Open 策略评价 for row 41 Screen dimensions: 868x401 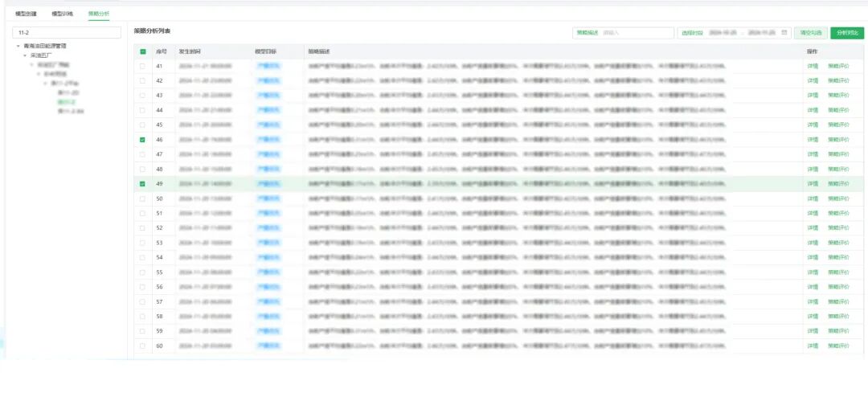[x=838, y=66]
